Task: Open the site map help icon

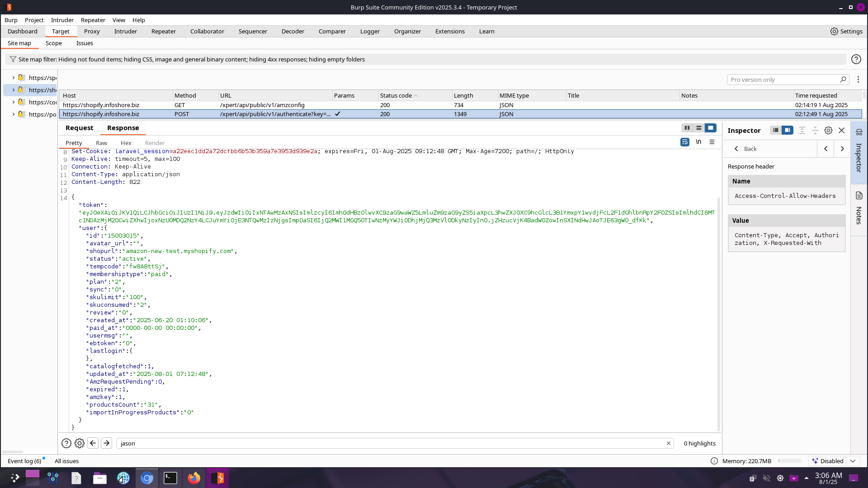Action: tap(856, 59)
